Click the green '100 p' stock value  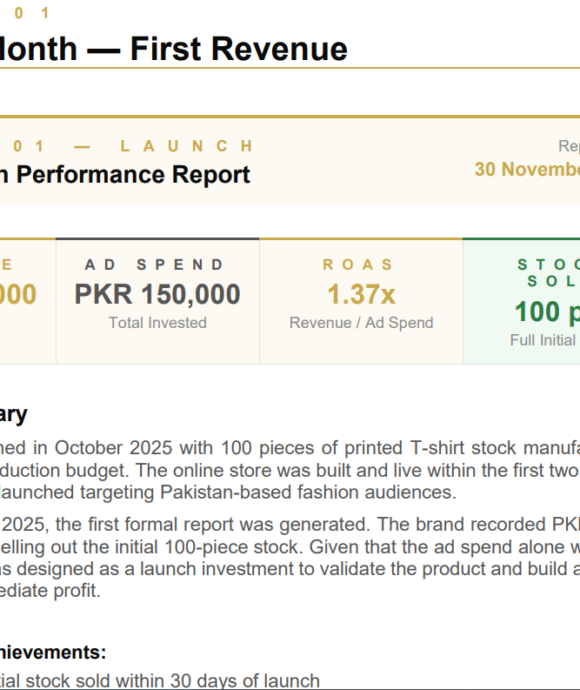tap(547, 312)
